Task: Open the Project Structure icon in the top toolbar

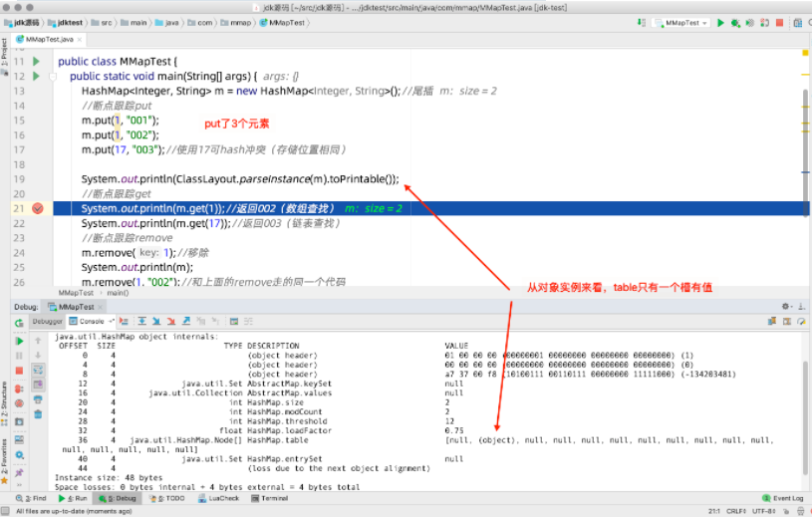Action: (x=797, y=23)
